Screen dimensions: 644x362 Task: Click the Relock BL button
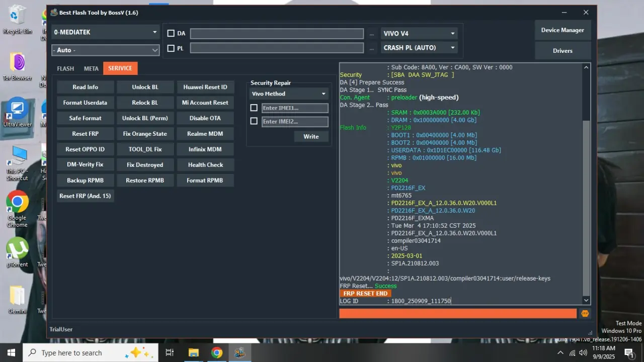point(145,103)
